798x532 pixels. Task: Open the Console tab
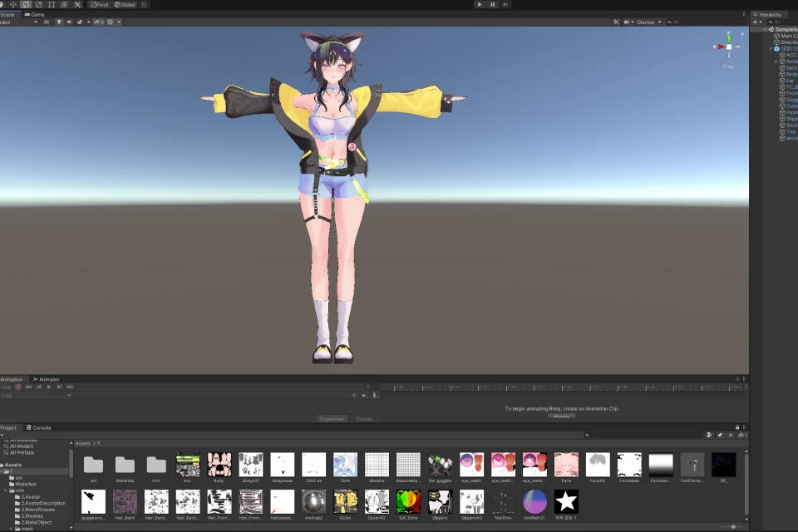pyautogui.click(x=39, y=427)
